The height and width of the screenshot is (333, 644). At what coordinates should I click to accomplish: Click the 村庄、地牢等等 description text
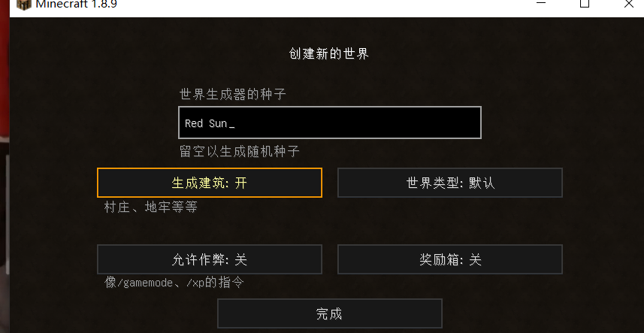(x=151, y=207)
